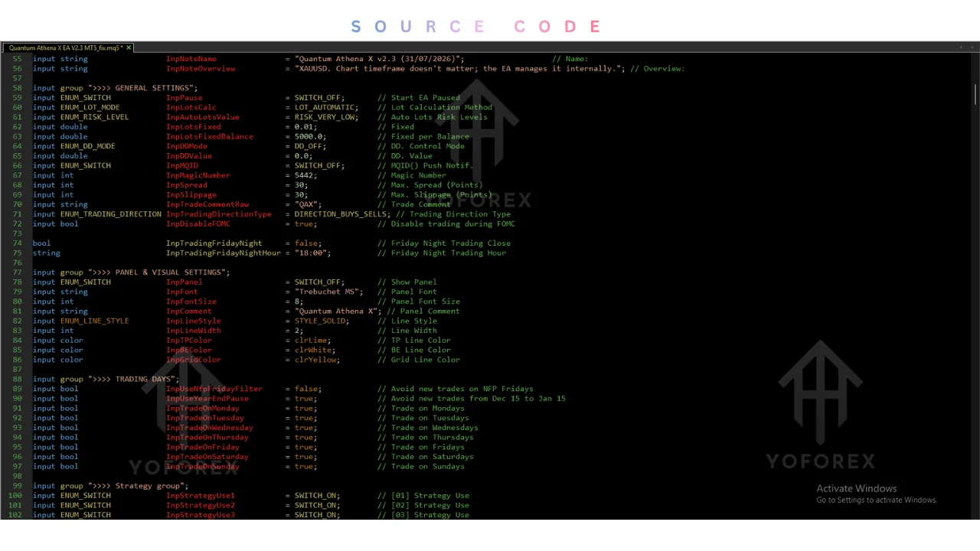Click the 5442 magic number value
The width and height of the screenshot is (980, 551).
pyautogui.click(x=304, y=175)
